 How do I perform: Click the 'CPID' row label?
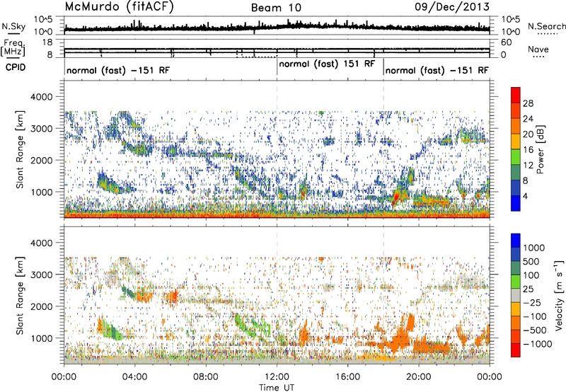point(16,67)
